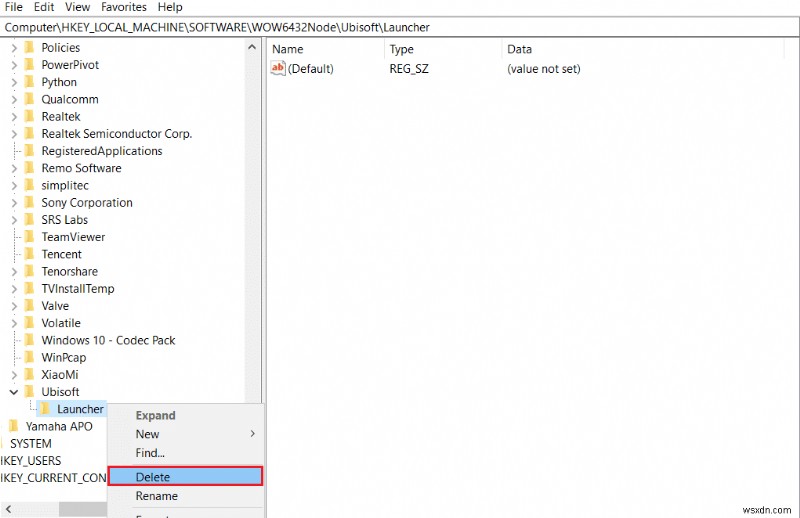Select Realtek Semiconductor Corp. key label
800x518 pixels.
116,134
